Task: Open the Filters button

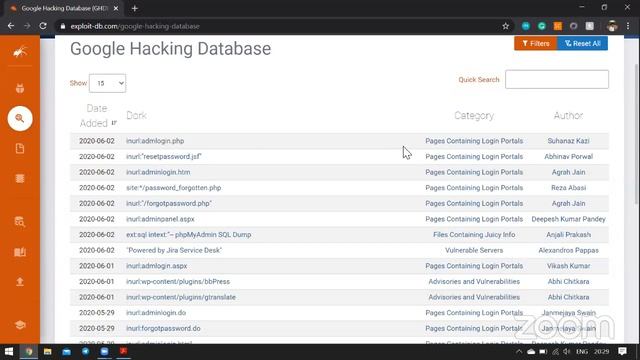Action: (536, 43)
